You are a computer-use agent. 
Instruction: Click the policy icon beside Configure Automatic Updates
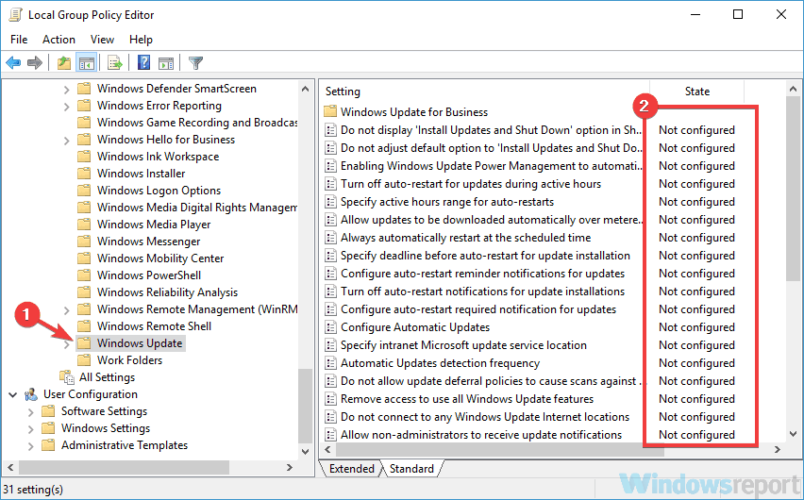click(331, 327)
